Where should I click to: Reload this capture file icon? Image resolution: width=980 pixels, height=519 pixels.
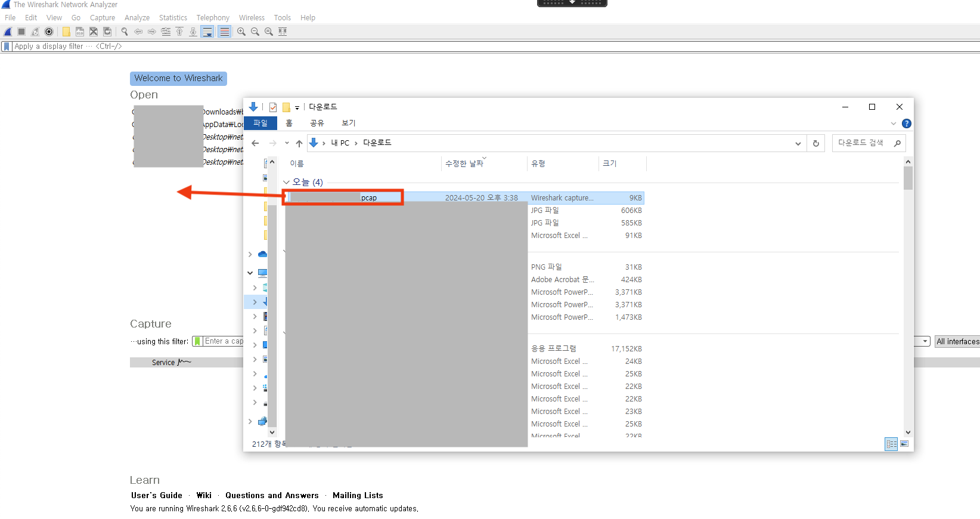point(107,32)
